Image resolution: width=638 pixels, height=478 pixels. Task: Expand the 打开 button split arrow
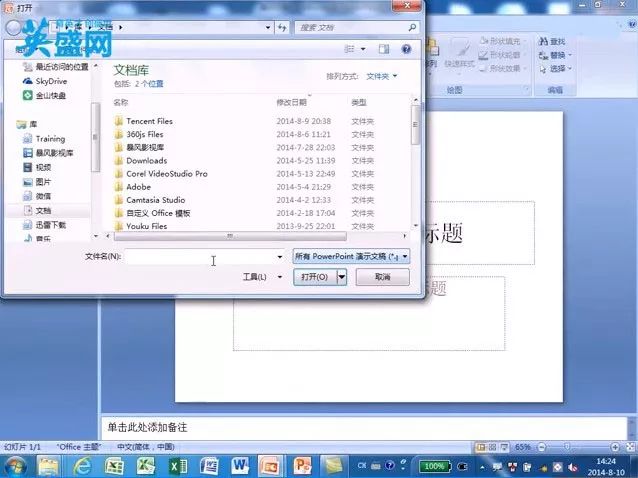pos(342,277)
